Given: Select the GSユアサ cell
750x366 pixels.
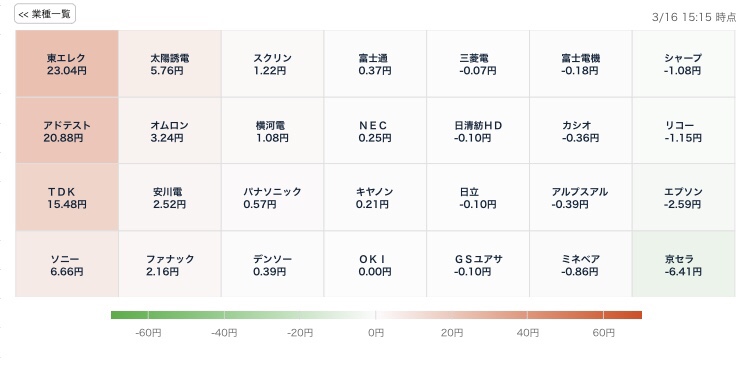Looking at the screenshot, I should coord(478,264).
